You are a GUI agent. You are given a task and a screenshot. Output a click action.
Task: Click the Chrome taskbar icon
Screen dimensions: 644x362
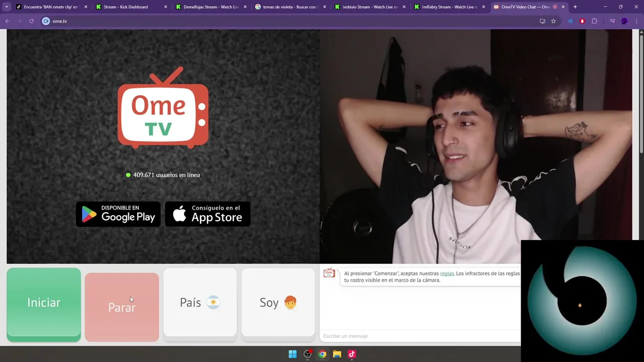pos(323,354)
